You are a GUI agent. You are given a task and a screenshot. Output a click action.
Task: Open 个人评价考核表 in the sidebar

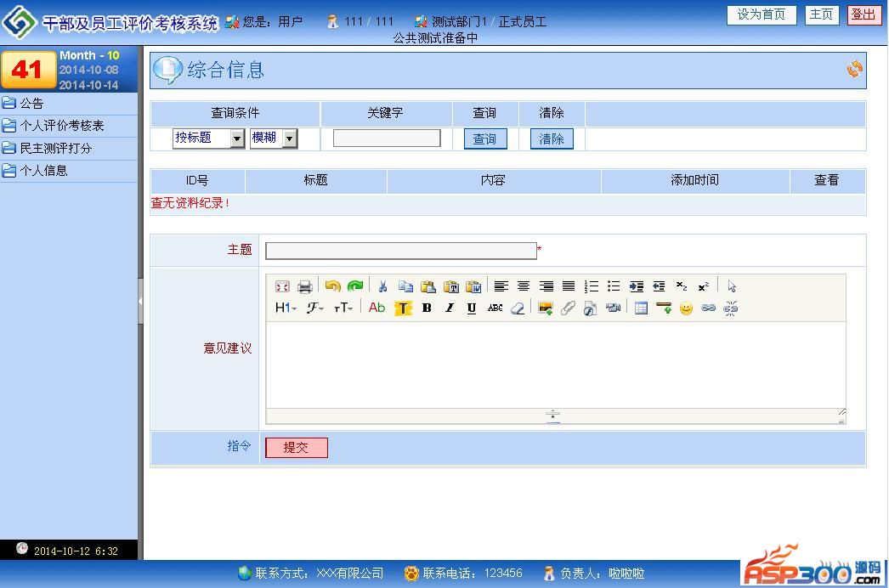(x=62, y=125)
